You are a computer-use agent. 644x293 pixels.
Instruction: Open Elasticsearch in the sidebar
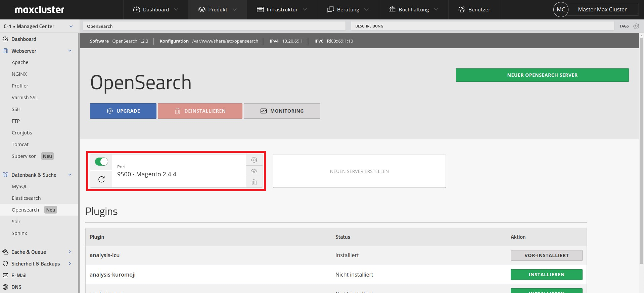tap(26, 198)
